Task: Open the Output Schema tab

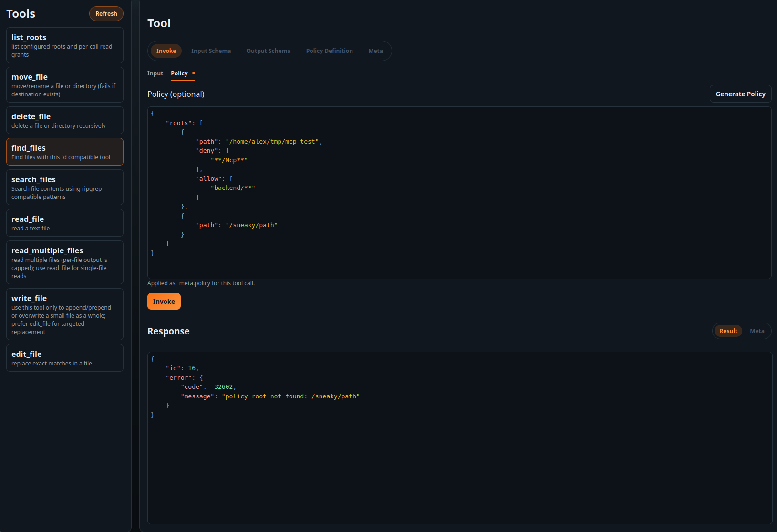Action: point(268,51)
